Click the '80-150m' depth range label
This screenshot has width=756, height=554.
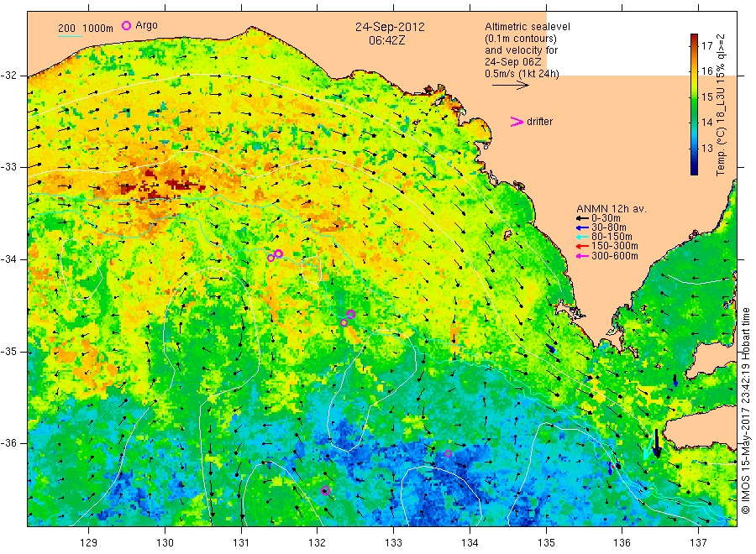(x=612, y=237)
